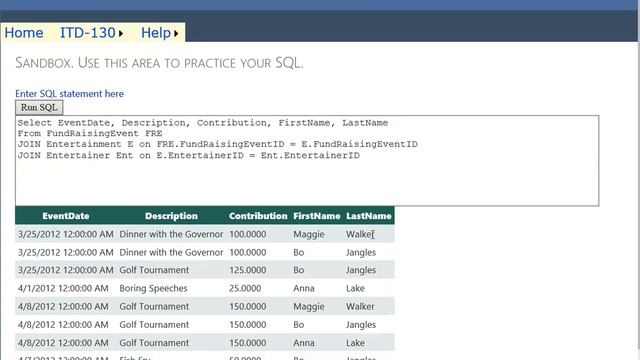Click 'Anna' in the Boring Speeches row
This screenshot has height=360, width=640.
[x=304, y=288]
